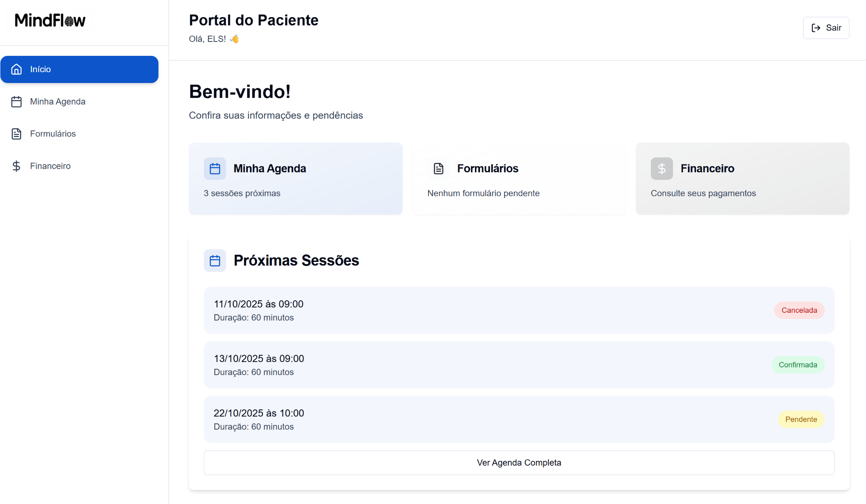The height and width of the screenshot is (504, 866).
Task: Click the form icon on the Formulários card
Action: 438,168
